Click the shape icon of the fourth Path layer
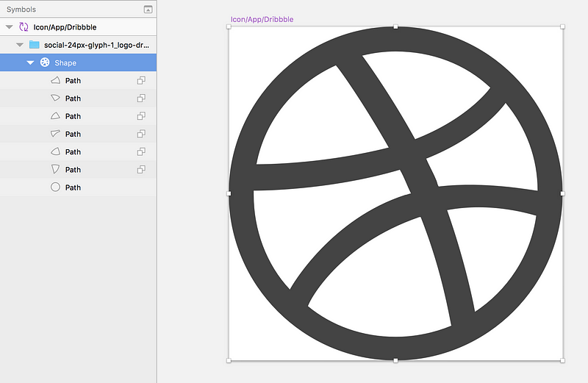The height and width of the screenshot is (383, 588). [x=55, y=134]
